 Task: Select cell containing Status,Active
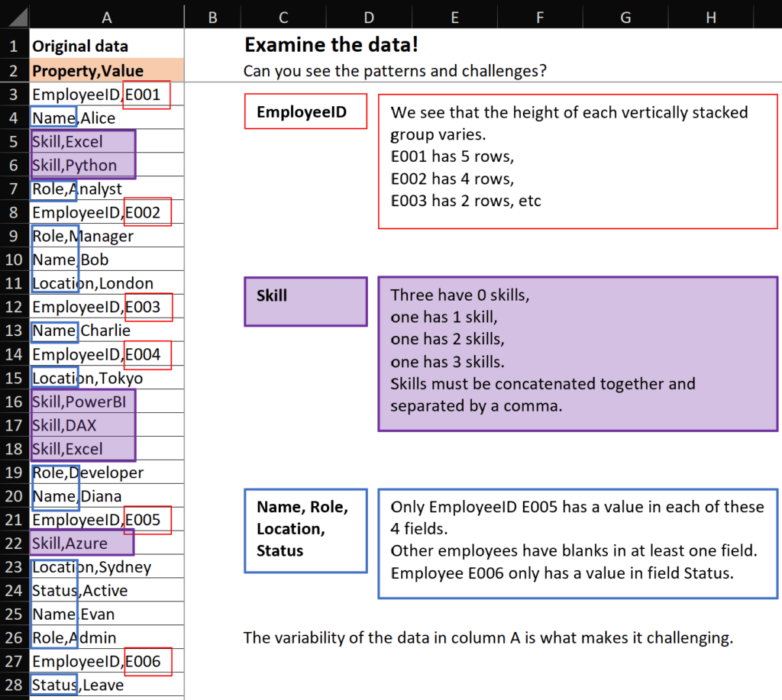[x=107, y=590]
